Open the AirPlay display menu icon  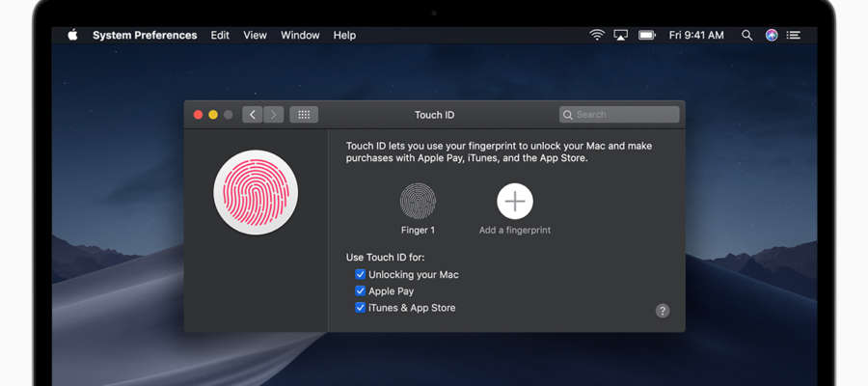[x=620, y=35]
